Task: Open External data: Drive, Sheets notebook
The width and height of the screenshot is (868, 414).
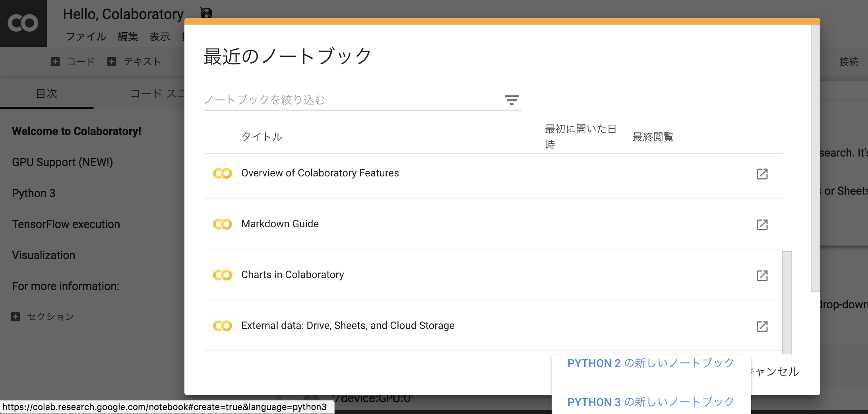Action: click(348, 326)
